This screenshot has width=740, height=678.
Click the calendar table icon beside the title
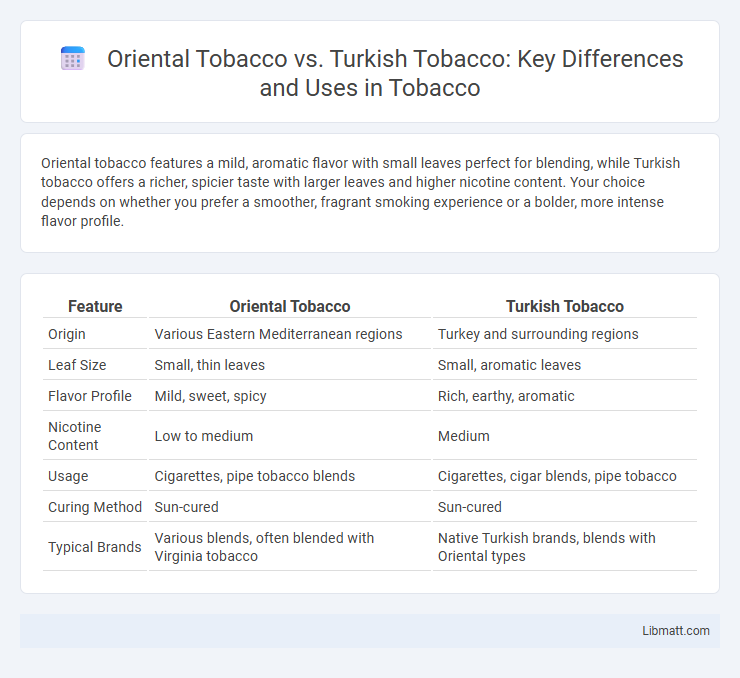73,59
